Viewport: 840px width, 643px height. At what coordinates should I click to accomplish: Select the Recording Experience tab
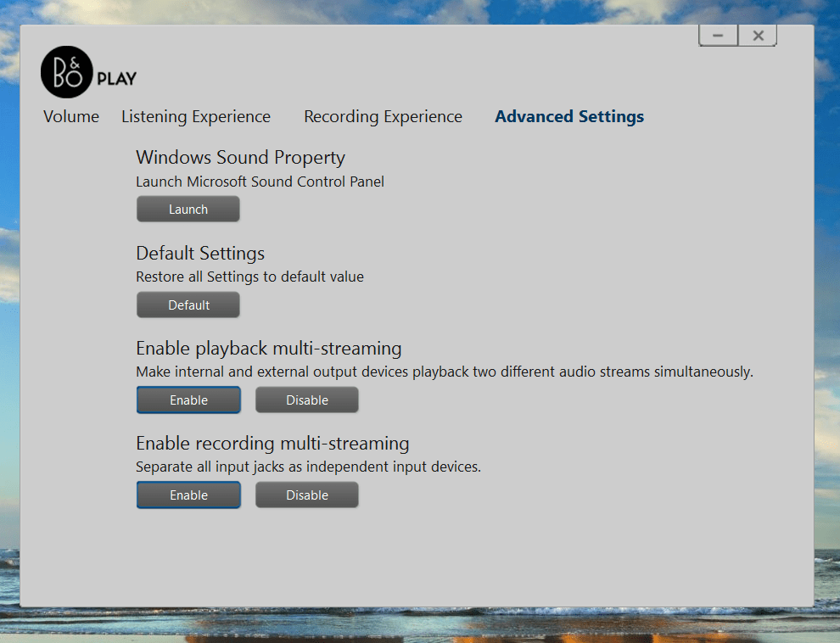coord(383,116)
